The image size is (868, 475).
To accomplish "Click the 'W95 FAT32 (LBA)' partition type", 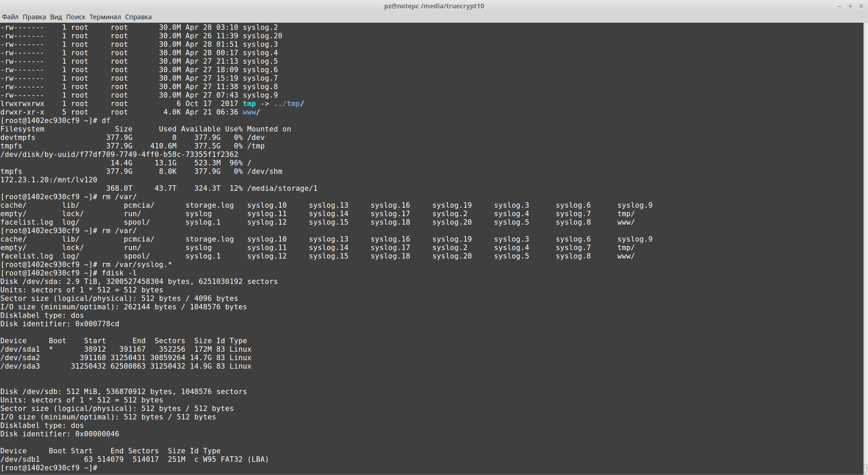I will (236, 459).
